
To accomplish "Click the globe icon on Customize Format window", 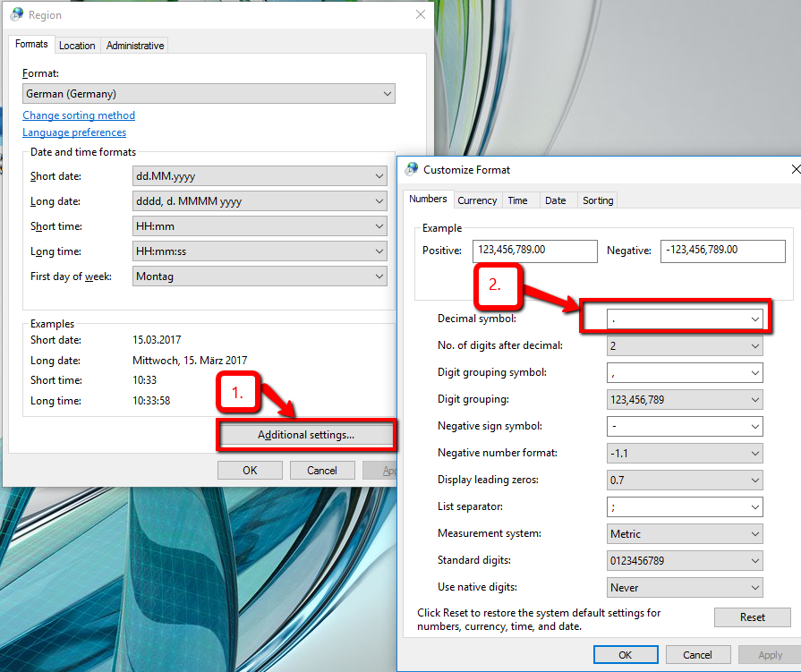I will 411,169.
